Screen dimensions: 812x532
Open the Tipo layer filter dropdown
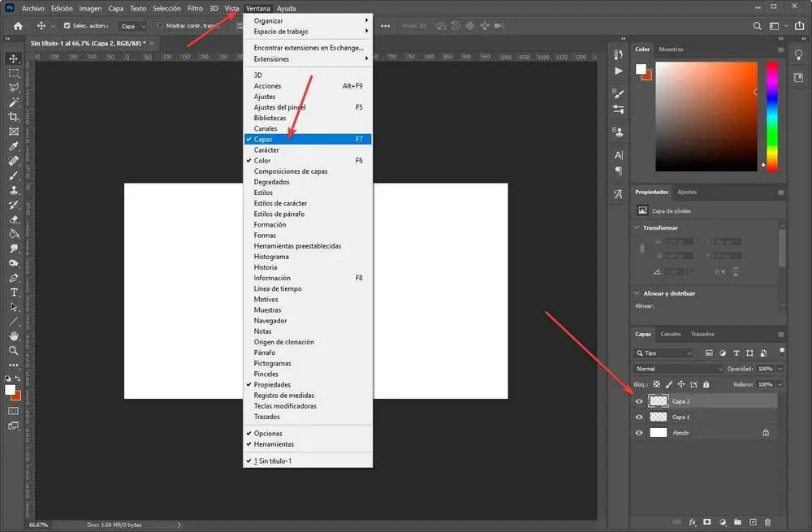pos(664,353)
